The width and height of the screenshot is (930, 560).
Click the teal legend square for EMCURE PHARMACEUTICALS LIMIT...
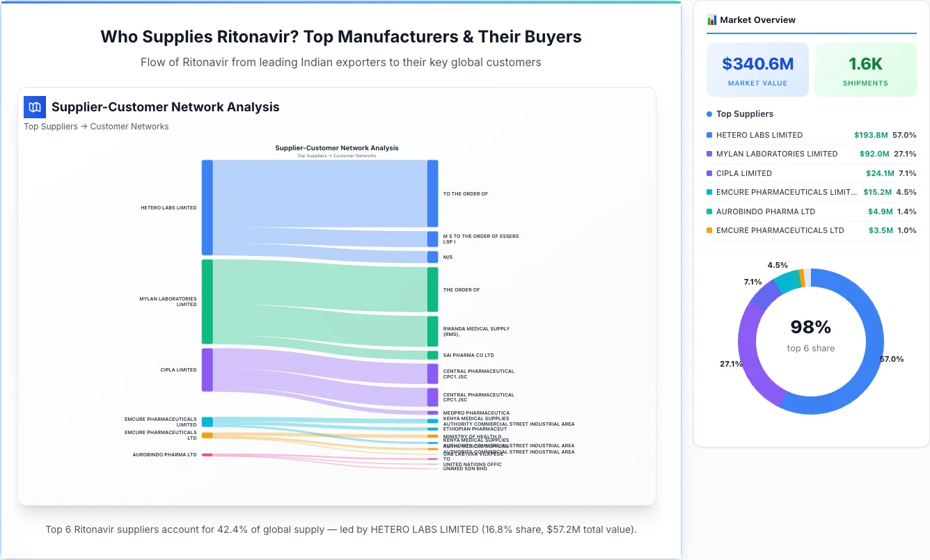point(709,192)
